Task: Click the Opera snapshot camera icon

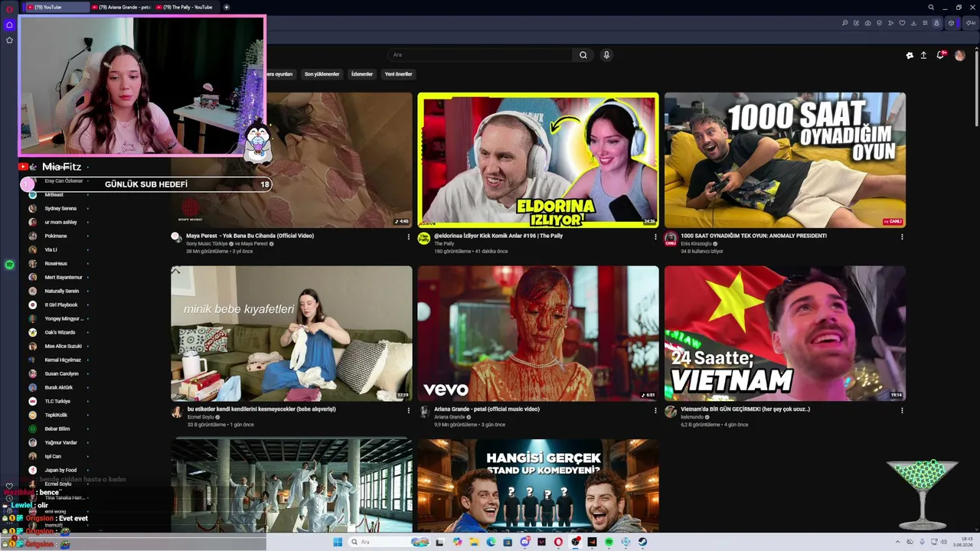Action: coord(867,23)
